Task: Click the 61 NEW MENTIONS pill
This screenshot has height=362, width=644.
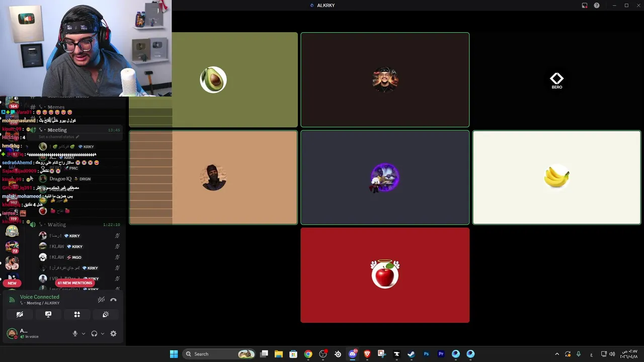Action: pos(74,283)
